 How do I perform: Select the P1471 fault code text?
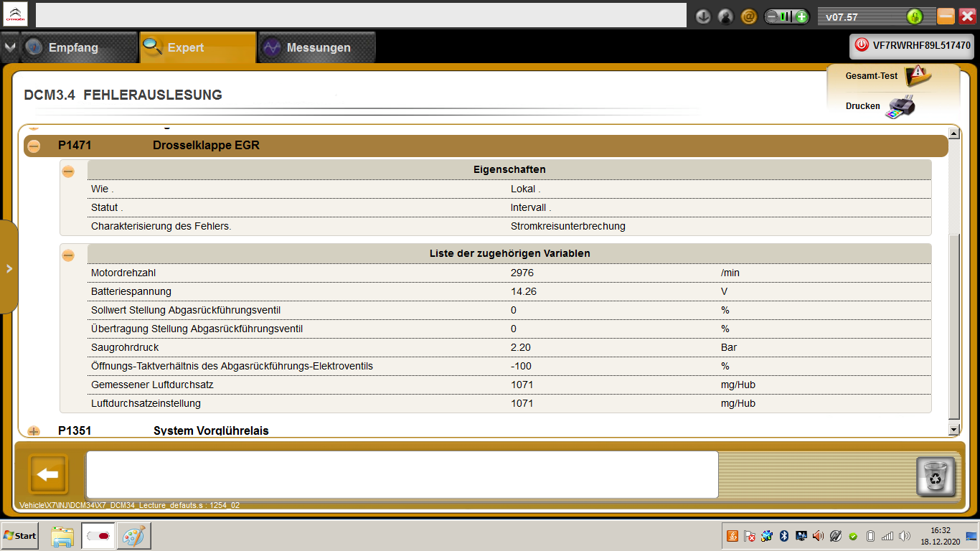[75, 146]
